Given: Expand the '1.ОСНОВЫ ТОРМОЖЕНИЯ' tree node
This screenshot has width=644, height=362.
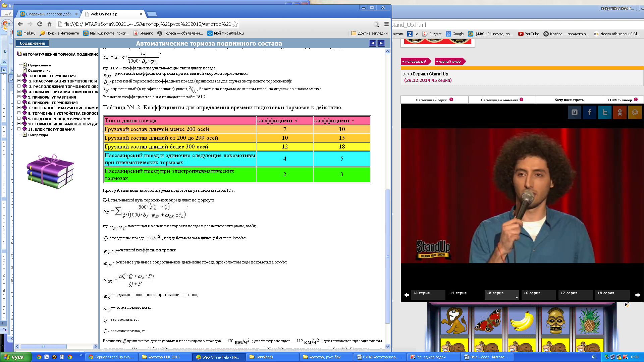Looking at the screenshot, I should 19,75.
